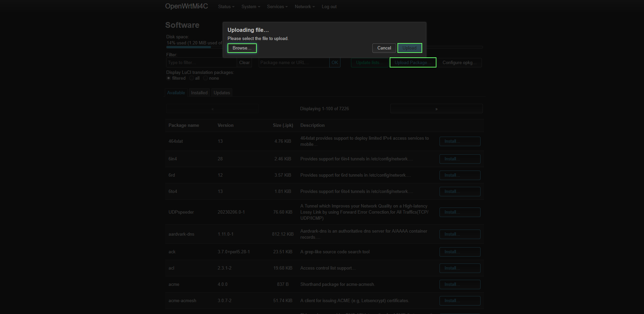This screenshot has height=314, width=644.
Task: Click Log out in the top bar
Action: [x=329, y=6]
